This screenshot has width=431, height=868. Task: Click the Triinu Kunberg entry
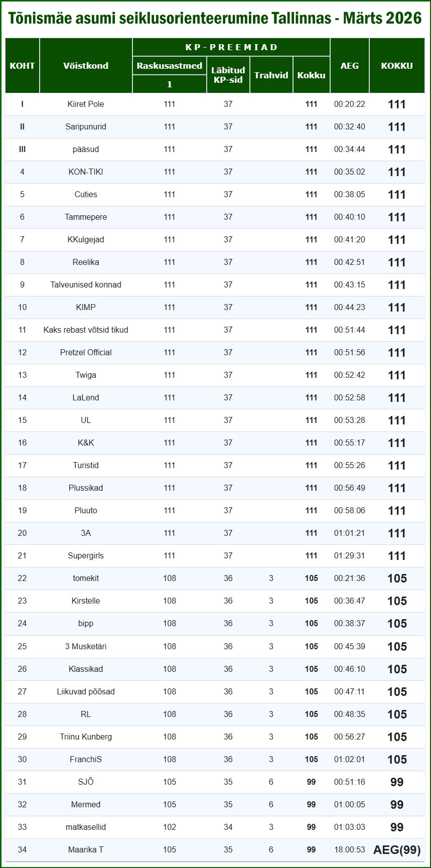pos(86,737)
